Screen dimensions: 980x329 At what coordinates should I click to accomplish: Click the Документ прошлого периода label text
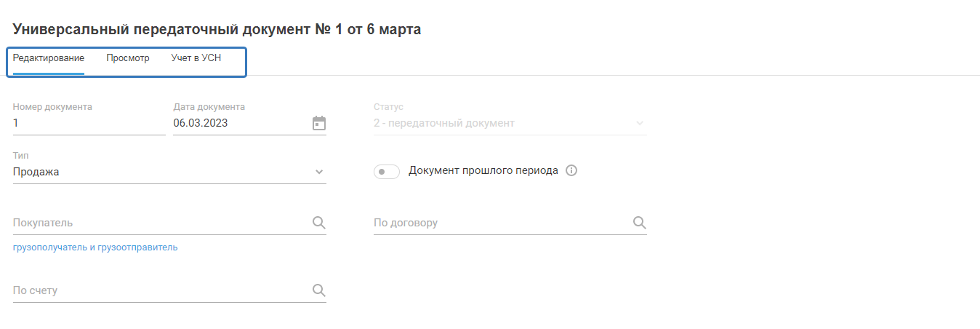tap(483, 171)
